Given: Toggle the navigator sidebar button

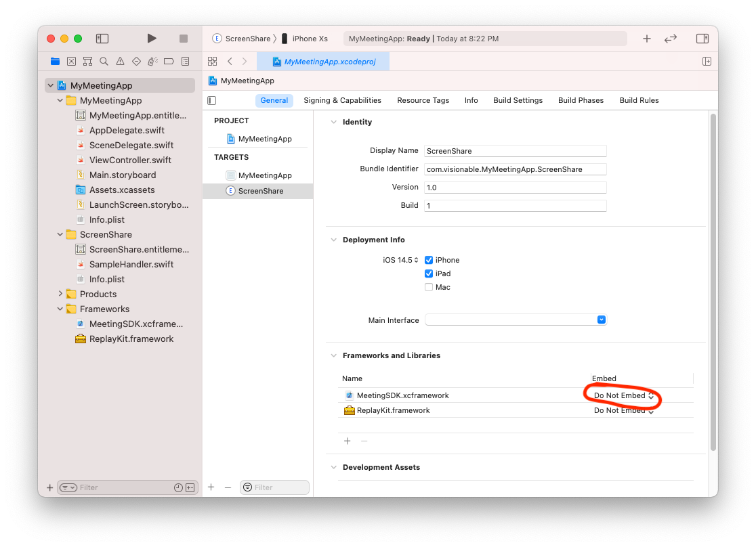Looking at the screenshot, I should tap(102, 39).
